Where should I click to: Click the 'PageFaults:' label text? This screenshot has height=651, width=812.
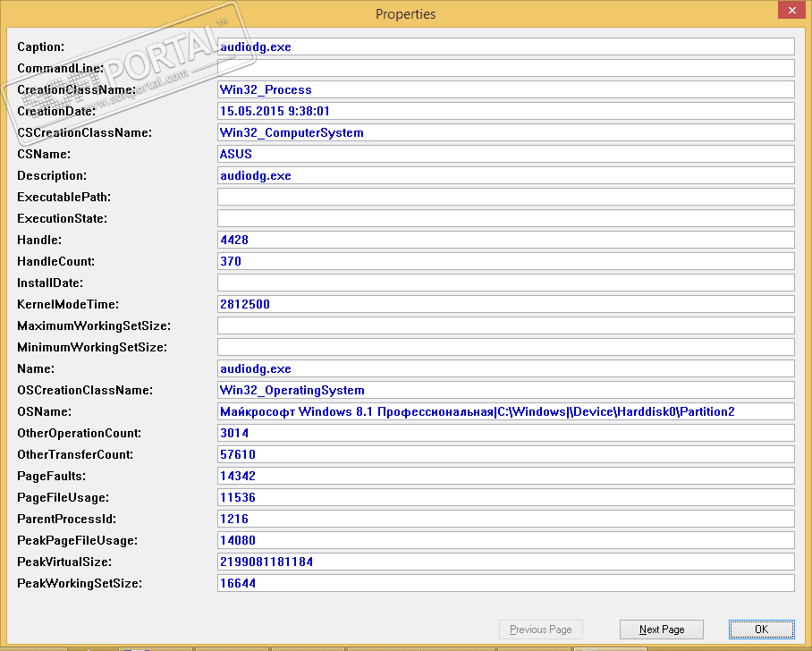point(52,476)
